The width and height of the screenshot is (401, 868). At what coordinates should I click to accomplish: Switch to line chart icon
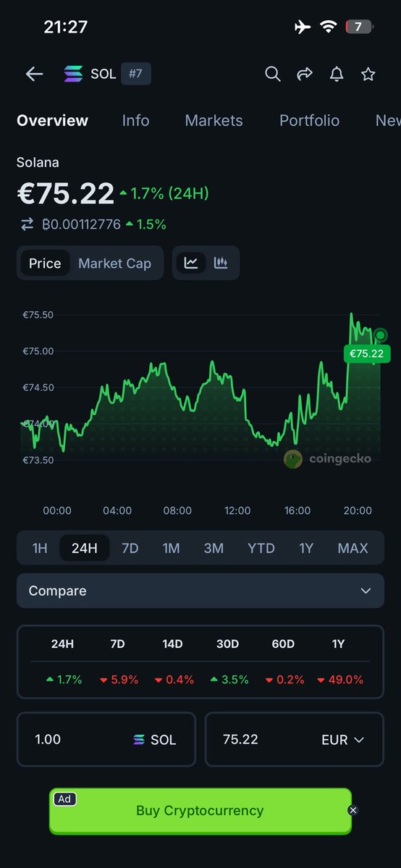click(191, 263)
